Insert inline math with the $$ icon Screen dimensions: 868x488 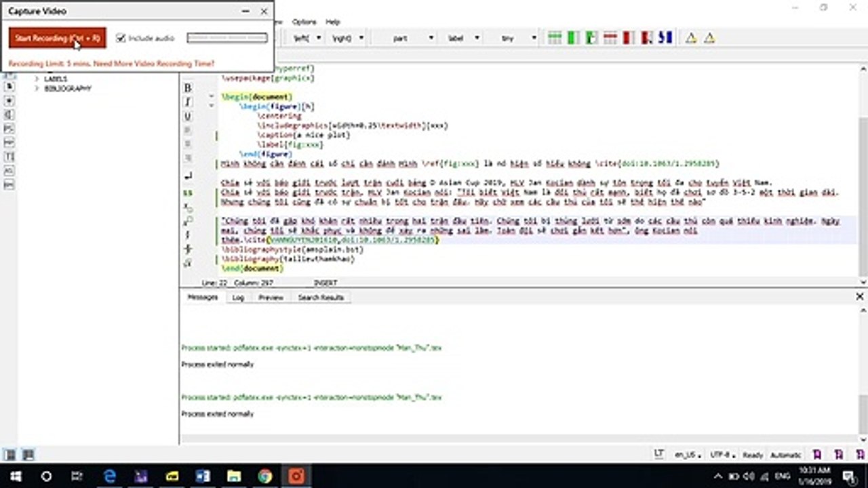[188, 192]
